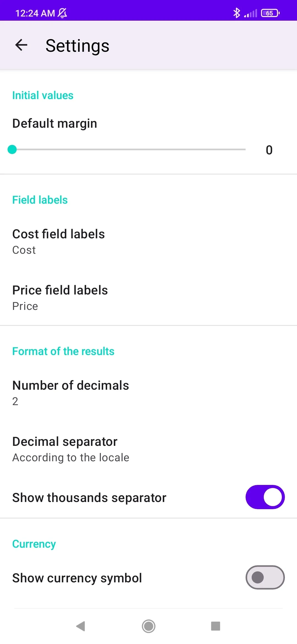Viewport: 297px width, 644px height.
Task: Tap the Android home circle button
Action: pyautogui.click(x=148, y=626)
